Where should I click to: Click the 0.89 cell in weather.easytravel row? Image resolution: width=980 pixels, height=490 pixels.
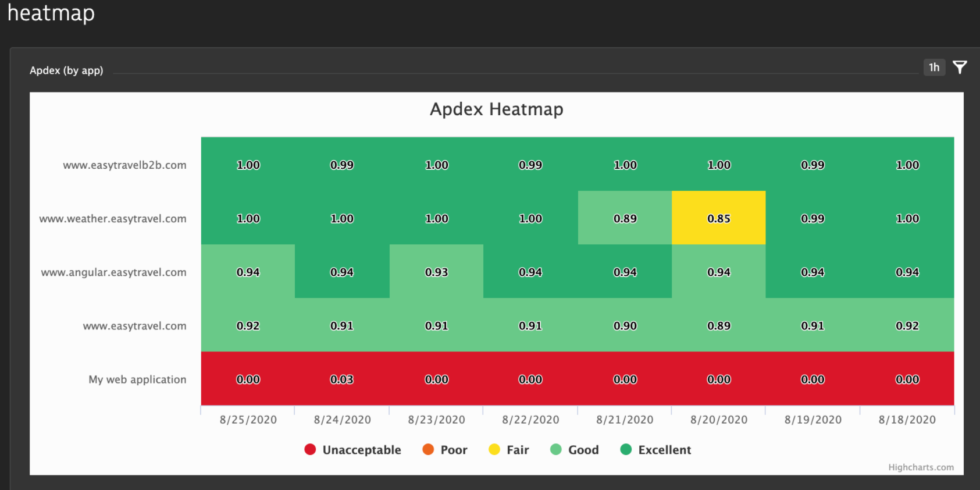625,218
